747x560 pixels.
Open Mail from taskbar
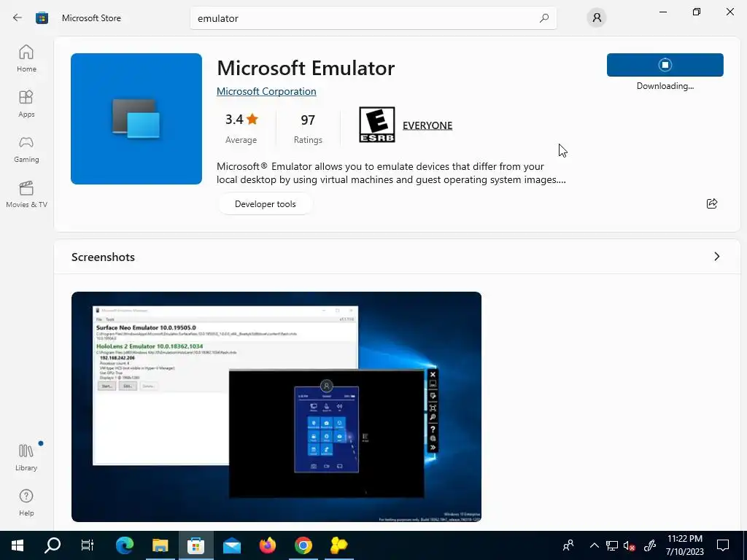pos(231,545)
